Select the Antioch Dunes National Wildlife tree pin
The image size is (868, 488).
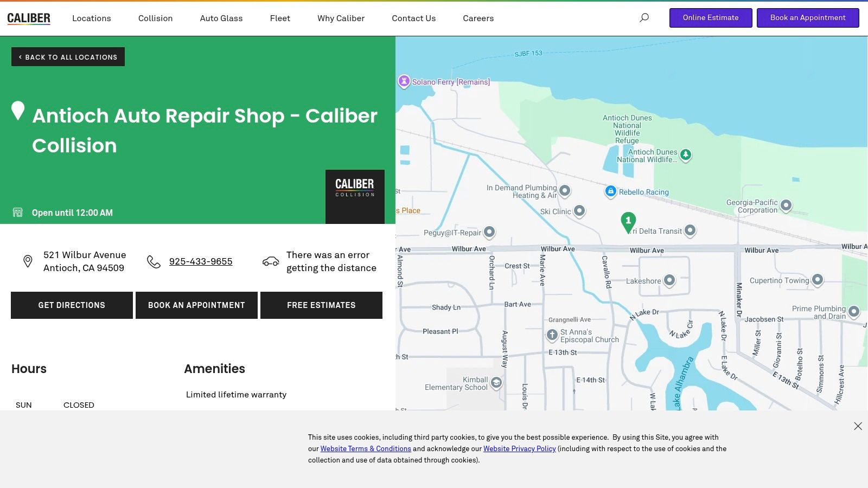(x=686, y=155)
